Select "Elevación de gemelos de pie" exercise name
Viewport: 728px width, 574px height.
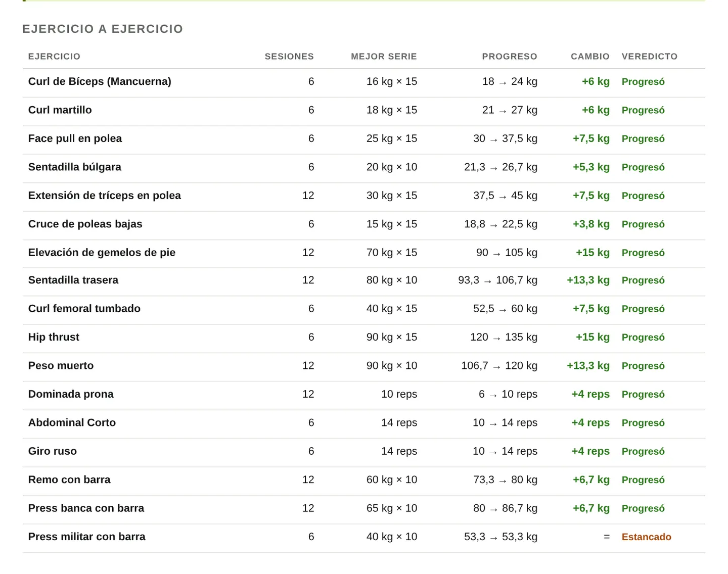click(102, 253)
